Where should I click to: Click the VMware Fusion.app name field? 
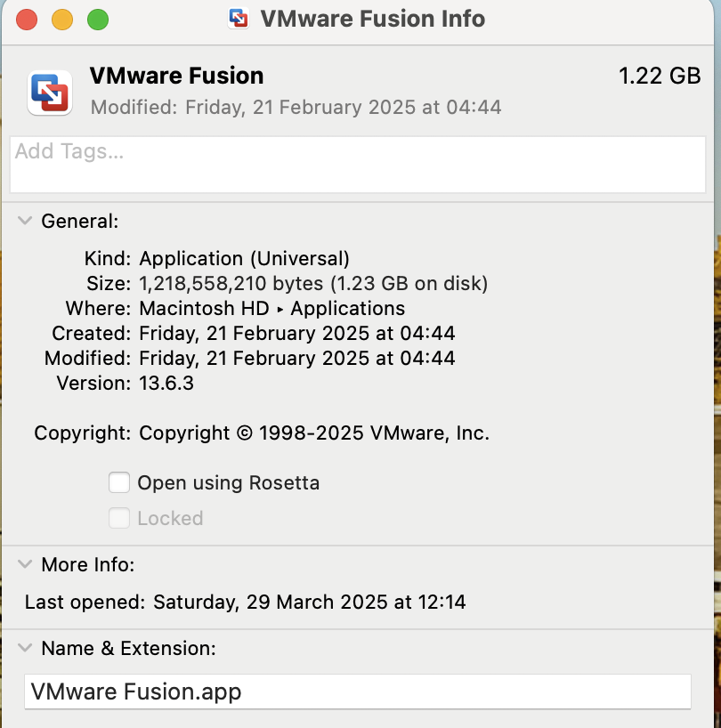click(x=356, y=692)
